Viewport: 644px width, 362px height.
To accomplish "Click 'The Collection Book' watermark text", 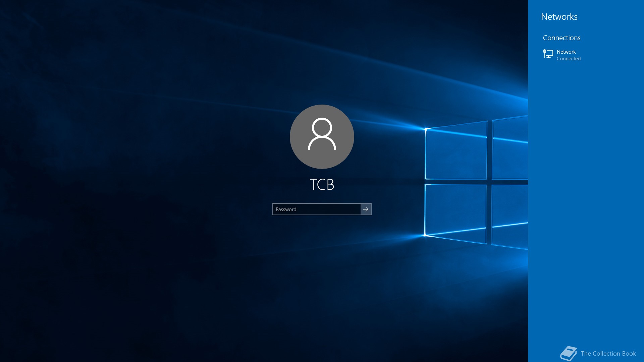I will click(x=608, y=354).
